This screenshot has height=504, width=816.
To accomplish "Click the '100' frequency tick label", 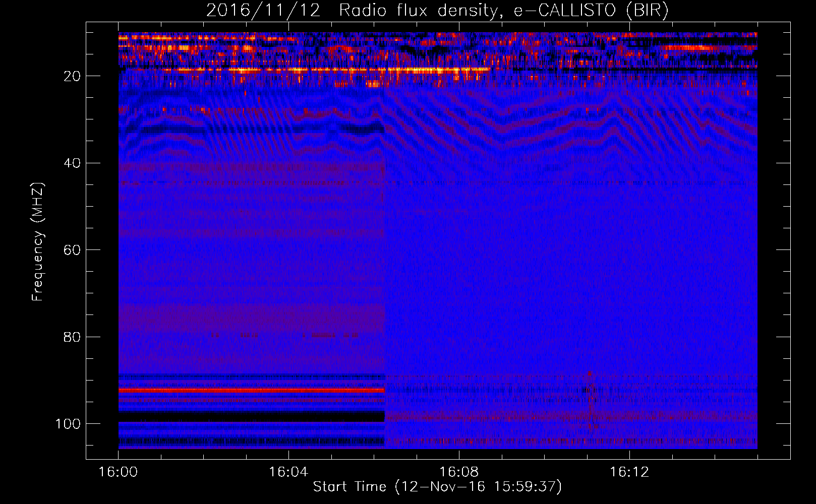I will pos(68,424).
